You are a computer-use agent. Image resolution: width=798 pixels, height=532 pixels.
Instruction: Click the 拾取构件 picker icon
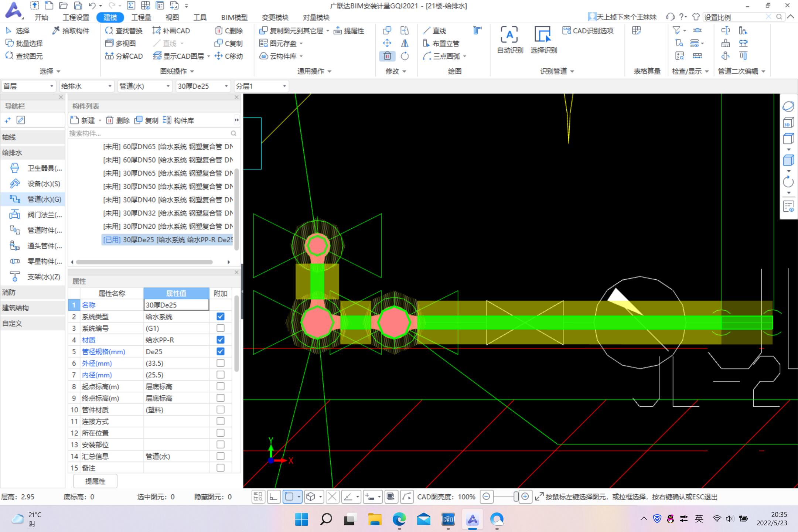click(x=56, y=31)
